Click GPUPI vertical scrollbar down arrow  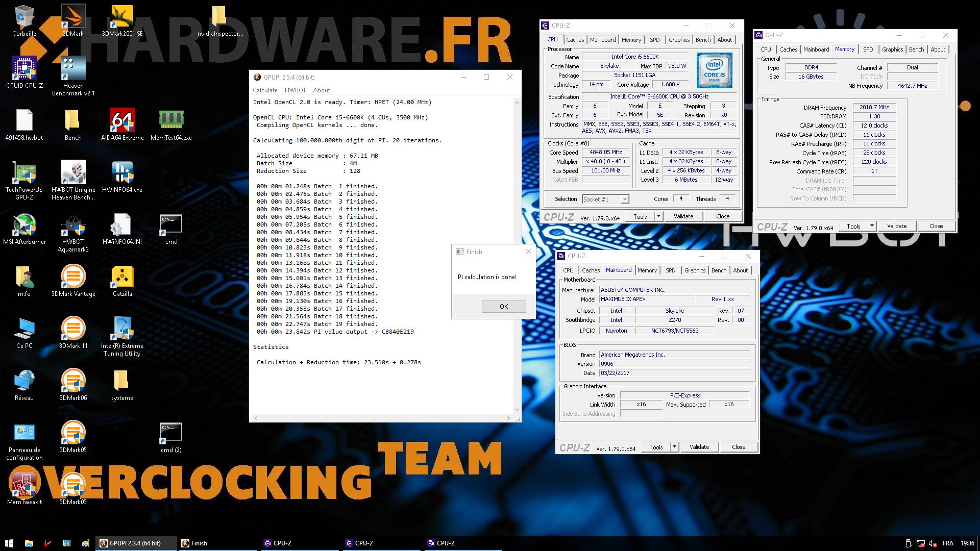(x=517, y=409)
